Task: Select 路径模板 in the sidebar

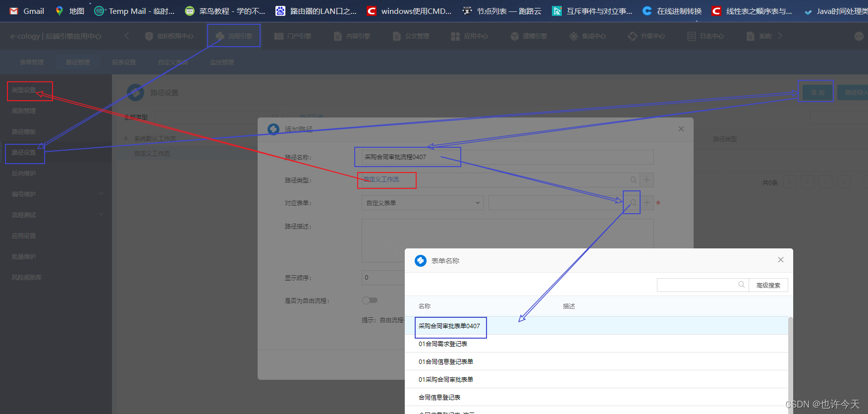Action: 24,132
